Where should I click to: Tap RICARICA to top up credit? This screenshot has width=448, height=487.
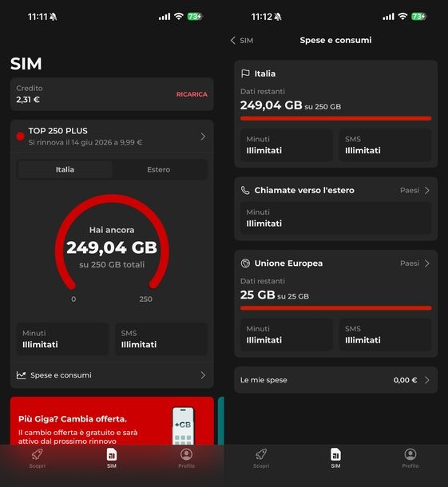pyautogui.click(x=192, y=94)
